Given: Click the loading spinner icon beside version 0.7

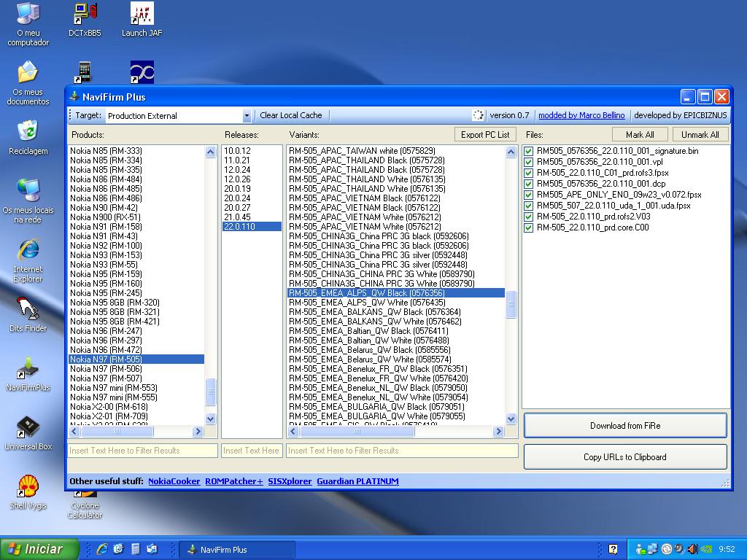Looking at the screenshot, I should coord(478,115).
